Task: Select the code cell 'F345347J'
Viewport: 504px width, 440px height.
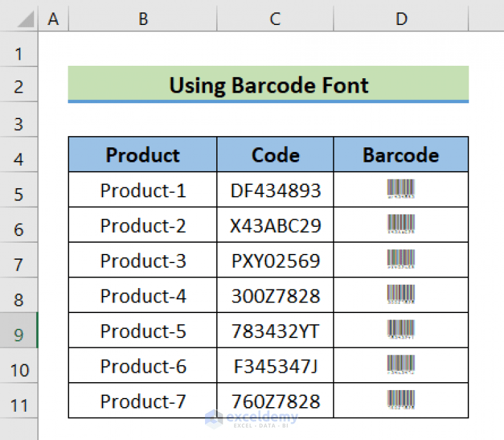Action: point(275,366)
